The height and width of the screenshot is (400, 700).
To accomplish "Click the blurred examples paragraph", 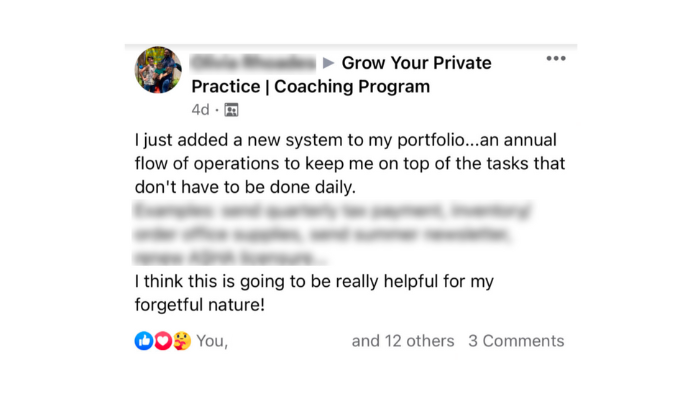I will point(333,234).
